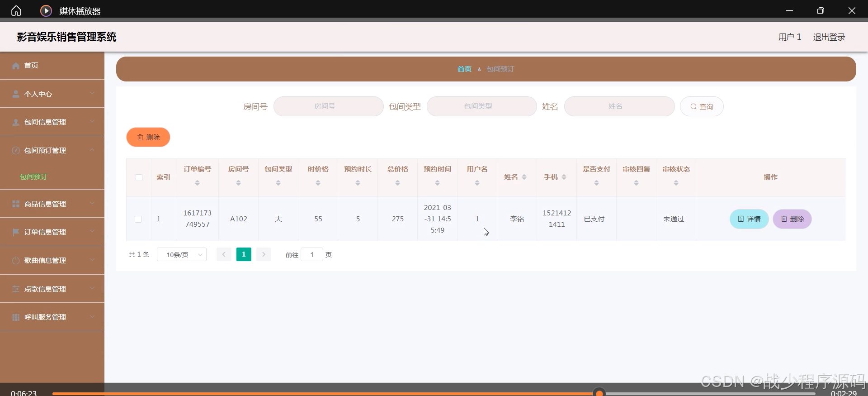This screenshot has width=868, height=396.
Task: Expand the 歌曲信息管理 menu chevron
Action: pos(92,260)
